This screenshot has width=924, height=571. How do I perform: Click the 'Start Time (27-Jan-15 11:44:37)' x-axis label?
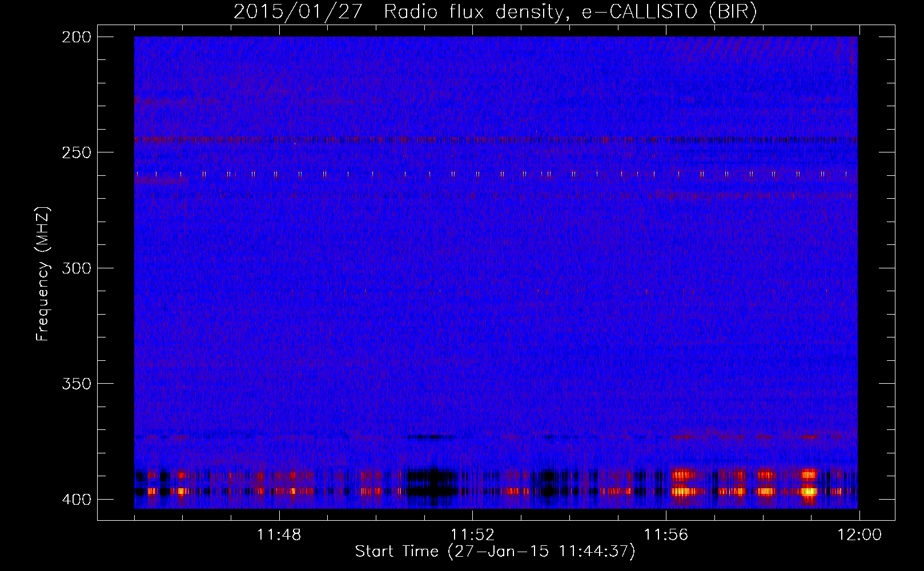coord(495,552)
